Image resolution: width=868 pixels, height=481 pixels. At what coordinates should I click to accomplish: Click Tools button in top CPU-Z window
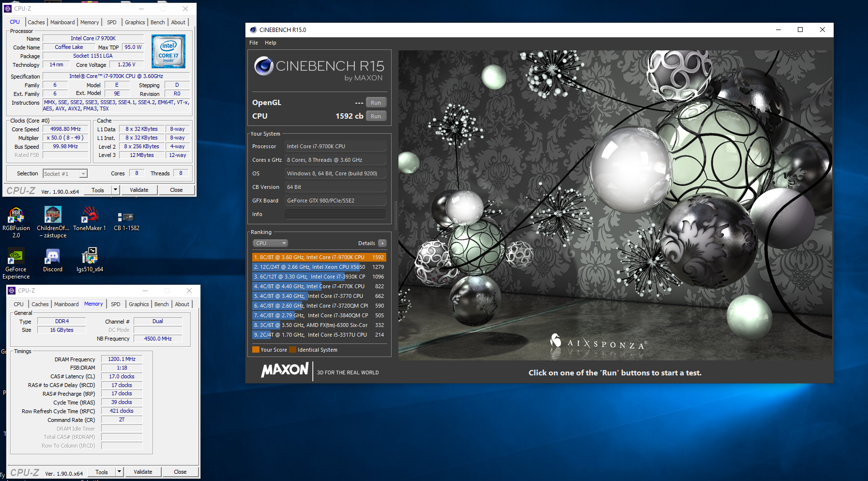tap(98, 190)
